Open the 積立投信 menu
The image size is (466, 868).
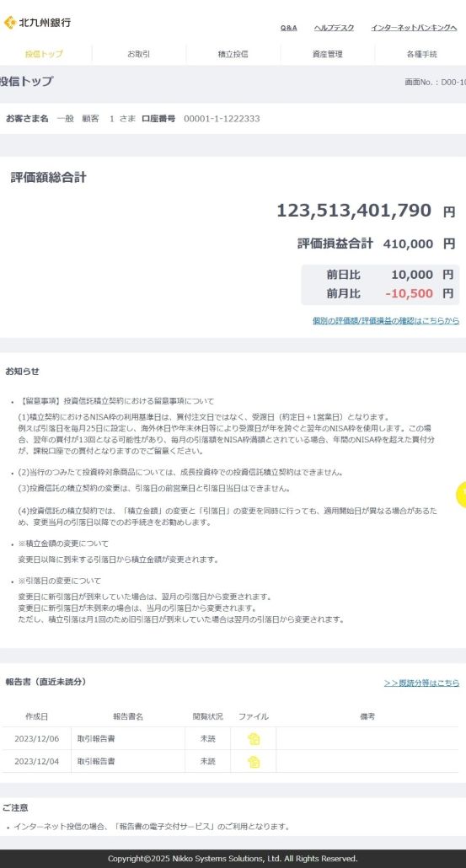(233, 54)
